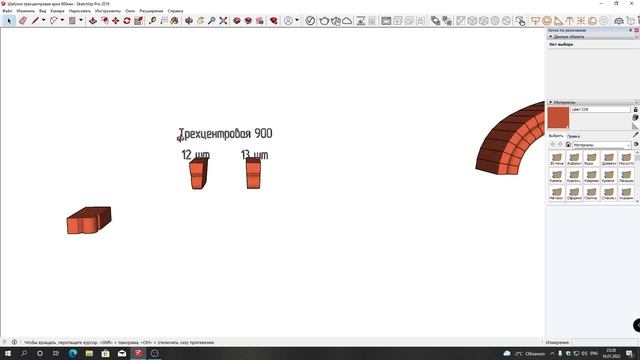Click the hand pointer toolbar icon
This screenshot has width=640, height=360.
click(520, 20)
